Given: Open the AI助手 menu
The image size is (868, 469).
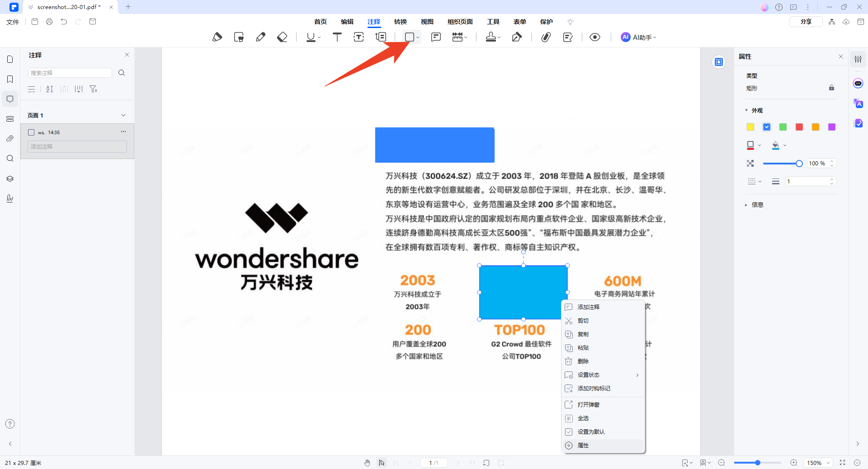Looking at the screenshot, I should click(638, 38).
